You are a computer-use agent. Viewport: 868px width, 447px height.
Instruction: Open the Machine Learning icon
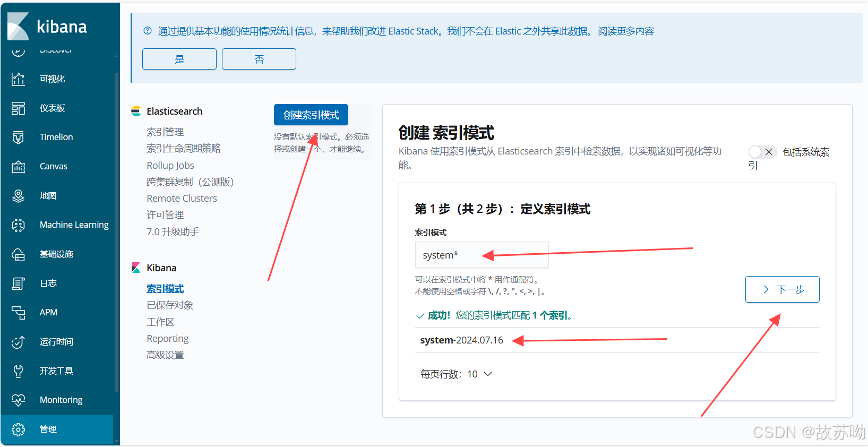pyautogui.click(x=18, y=225)
